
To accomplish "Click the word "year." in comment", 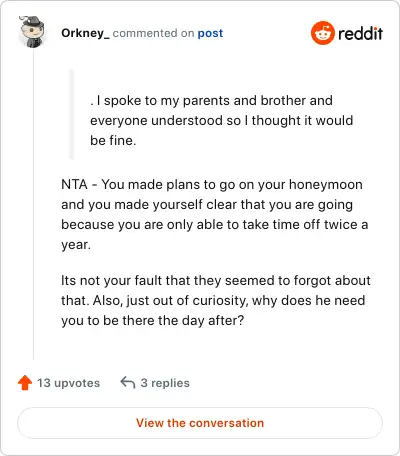I will click(x=76, y=245).
